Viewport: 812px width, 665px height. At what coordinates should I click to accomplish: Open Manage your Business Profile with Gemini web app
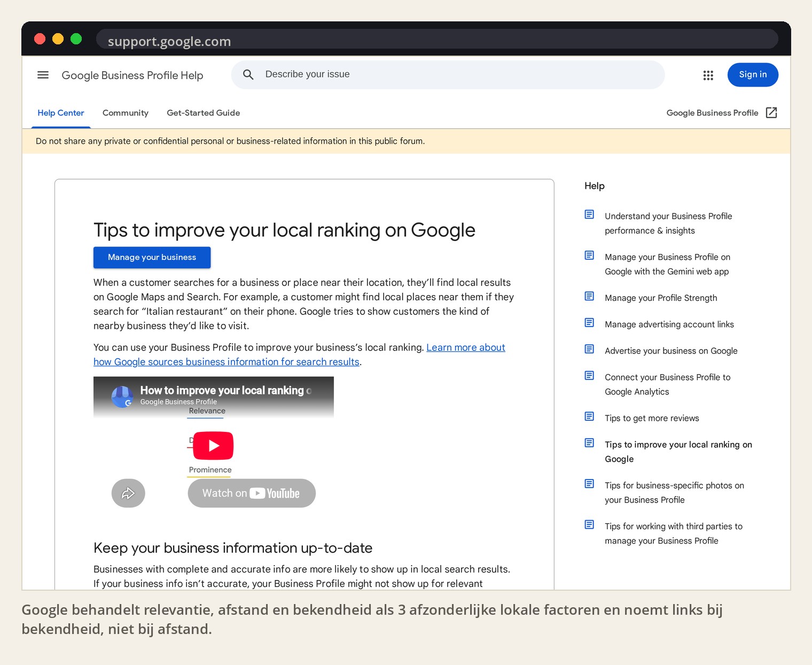[667, 264]
